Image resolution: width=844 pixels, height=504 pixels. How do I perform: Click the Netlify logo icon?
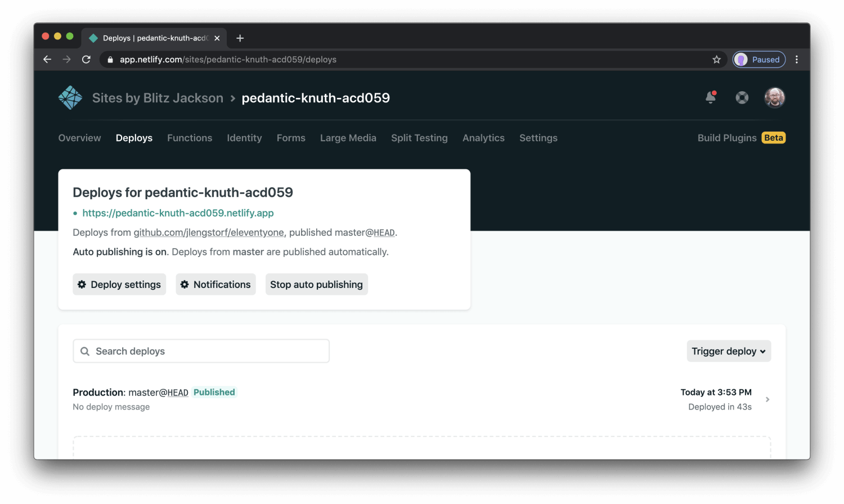point(70,97)
